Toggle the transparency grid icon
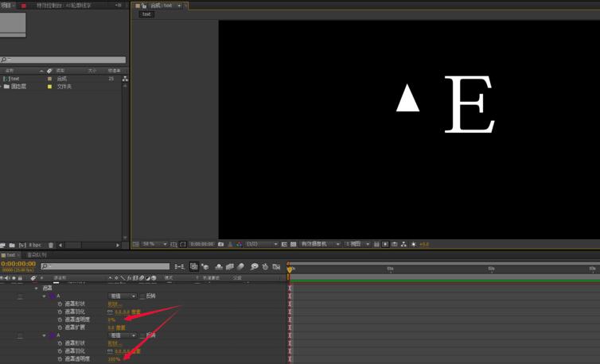Screen dimensions: 600x364 [293, 244]
